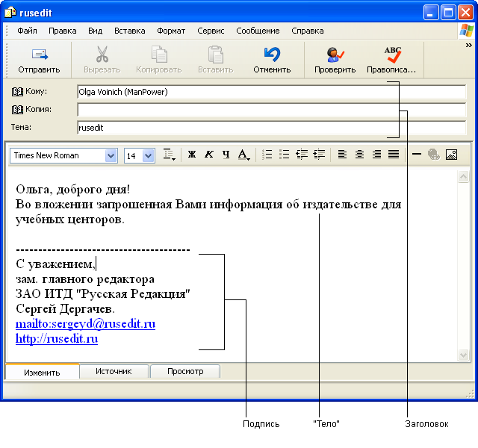The height and width of the screenshot is (448, 478).
Task: Align text to the right
Action: [x=376, y=155]
